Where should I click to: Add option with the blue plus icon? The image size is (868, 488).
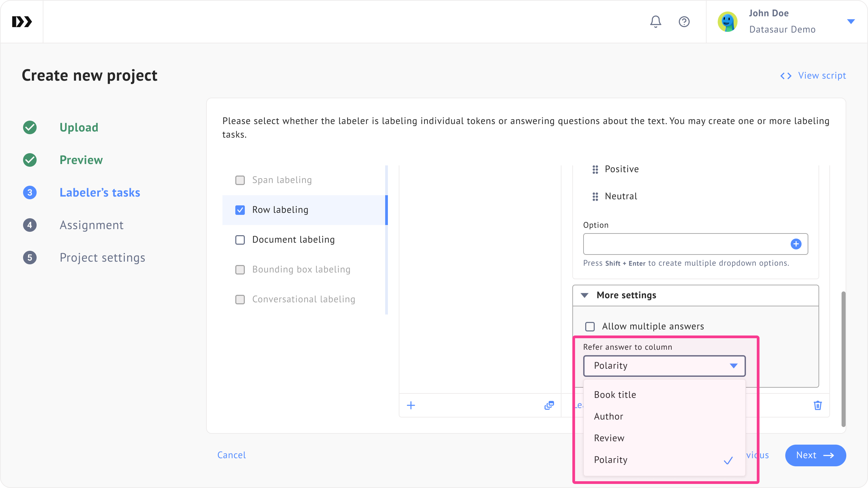(x=796, y=244)
